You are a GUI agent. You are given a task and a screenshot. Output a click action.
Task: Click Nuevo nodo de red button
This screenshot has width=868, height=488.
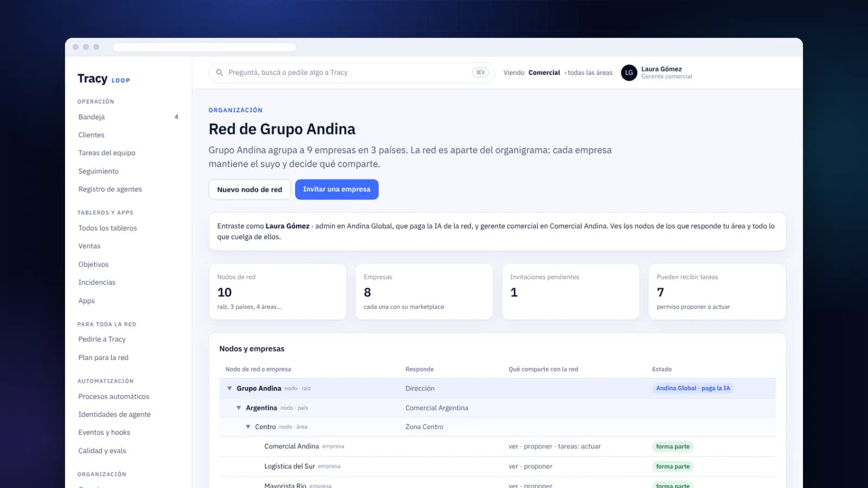250,189
